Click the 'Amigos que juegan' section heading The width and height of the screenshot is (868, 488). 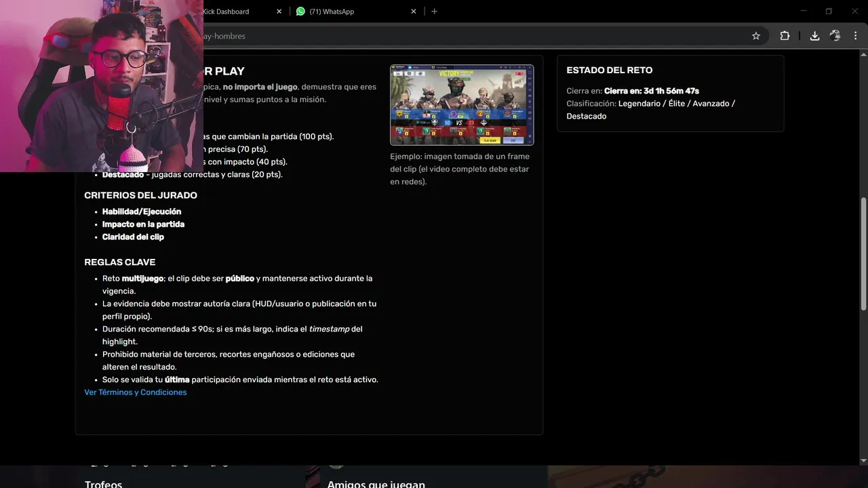tap(376, 483)
